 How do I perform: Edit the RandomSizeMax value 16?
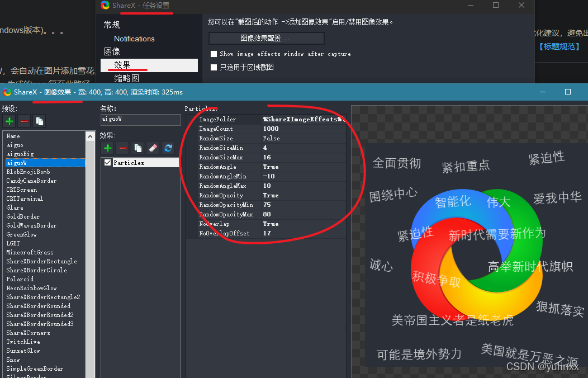pyautogui.click(x=304, y=157)
